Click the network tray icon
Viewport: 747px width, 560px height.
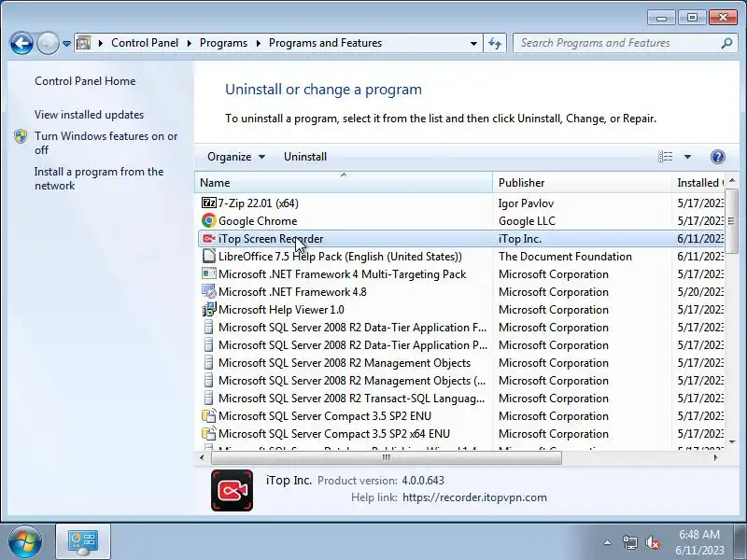629,542
